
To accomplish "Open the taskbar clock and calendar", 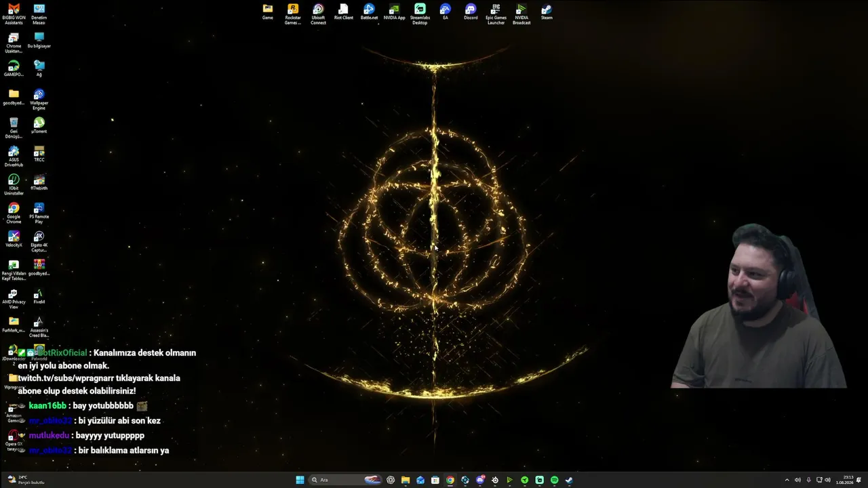I will (x=844, y=480).
